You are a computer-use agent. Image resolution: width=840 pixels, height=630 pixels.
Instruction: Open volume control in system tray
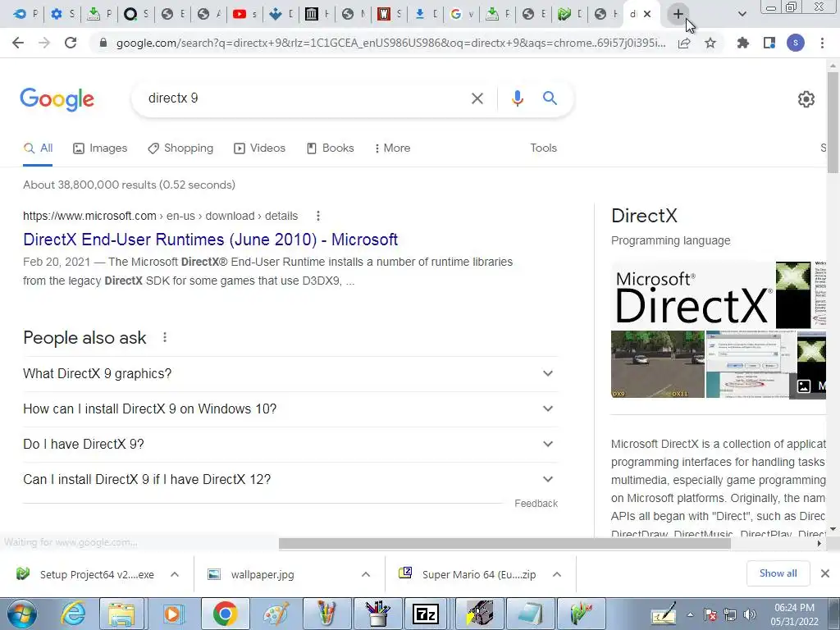tap(750, 615)
